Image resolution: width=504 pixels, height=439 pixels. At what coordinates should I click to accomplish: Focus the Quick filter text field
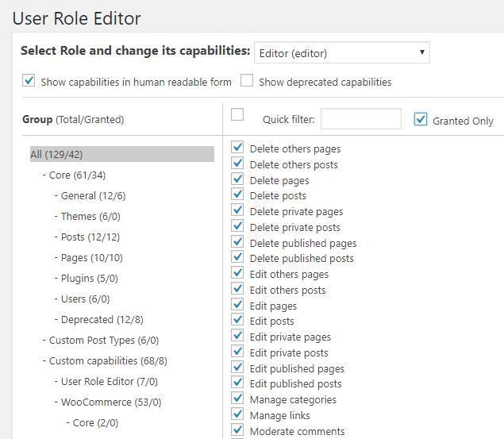click(360, 119)
